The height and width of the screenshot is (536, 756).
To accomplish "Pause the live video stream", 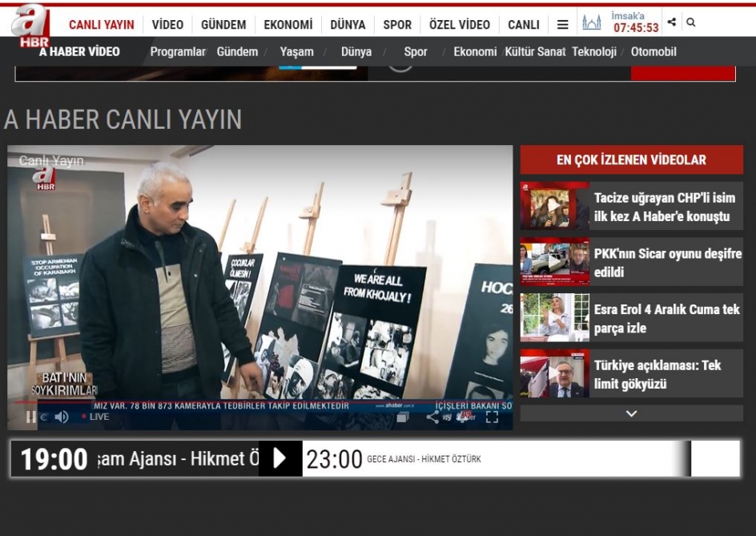I will coord(30,417).
